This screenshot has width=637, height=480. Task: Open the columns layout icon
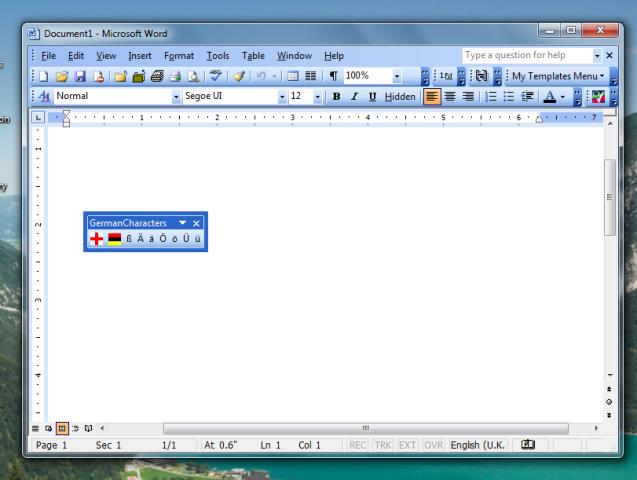(311, 76)
